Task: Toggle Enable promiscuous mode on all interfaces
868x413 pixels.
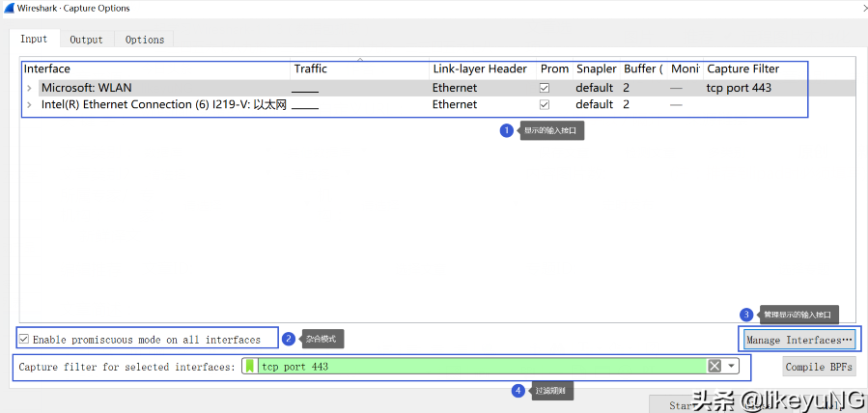Action: pos(24,340)
